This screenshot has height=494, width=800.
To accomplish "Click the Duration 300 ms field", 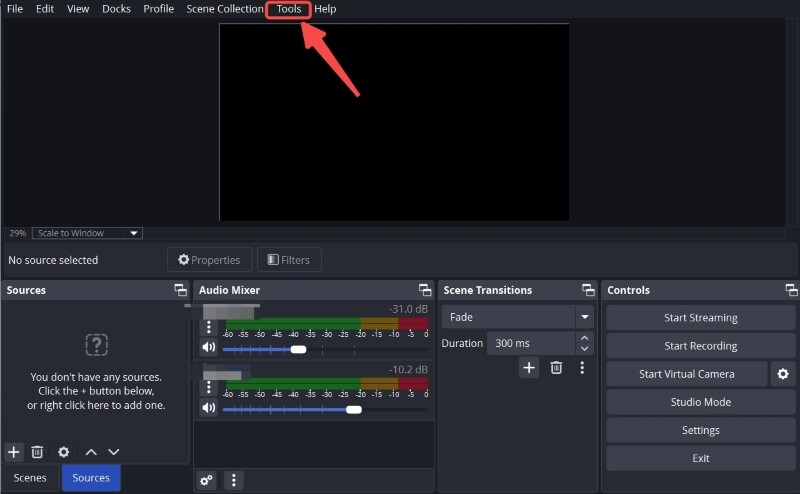I will click(x=531, y=343).
